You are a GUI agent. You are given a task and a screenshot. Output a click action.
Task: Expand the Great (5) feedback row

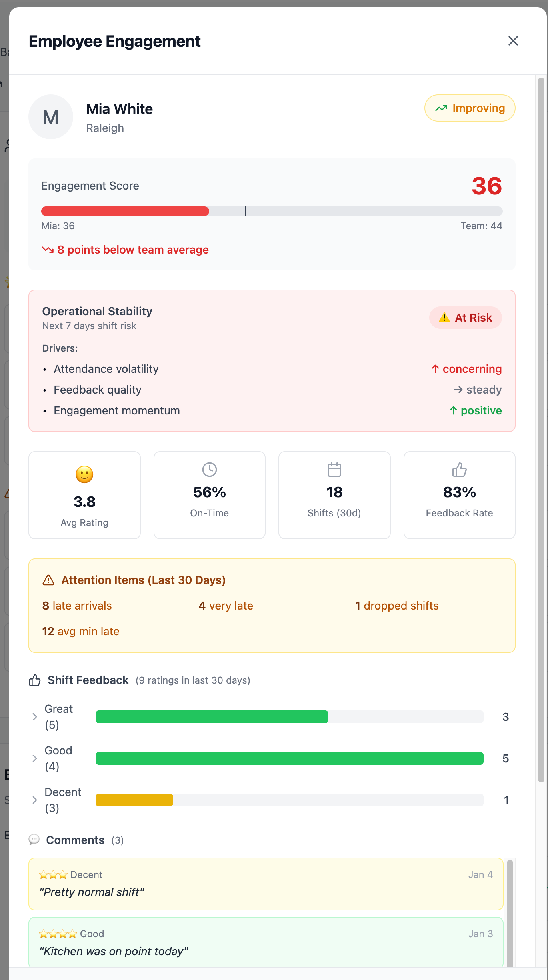click(x=35, y=717)
